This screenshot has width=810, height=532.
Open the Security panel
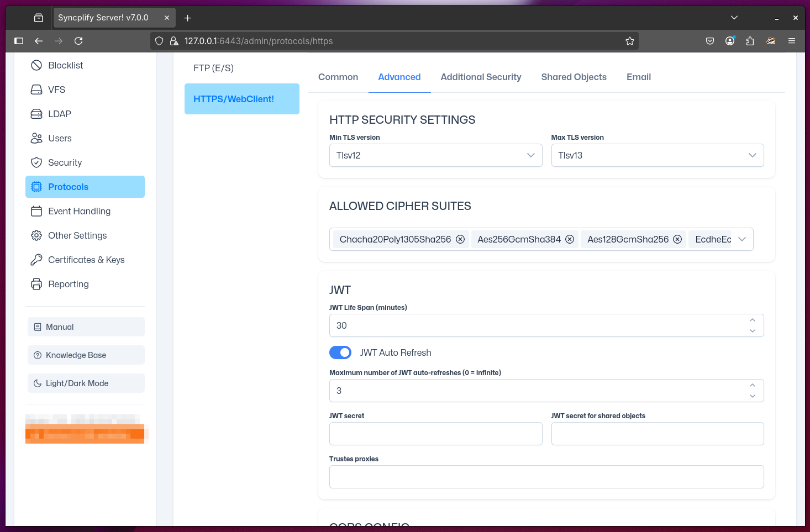click(x=64, y=162)
